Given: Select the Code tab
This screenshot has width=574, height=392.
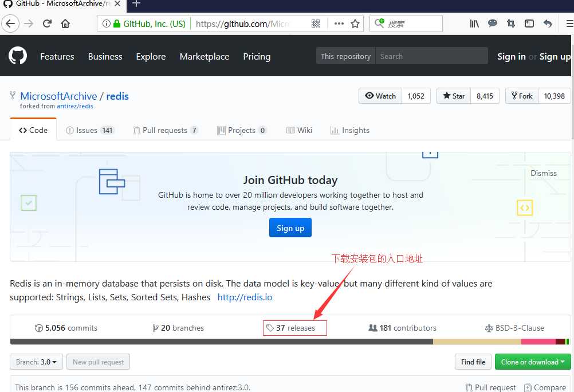Looking at the screenshot, I should (33, 130).
